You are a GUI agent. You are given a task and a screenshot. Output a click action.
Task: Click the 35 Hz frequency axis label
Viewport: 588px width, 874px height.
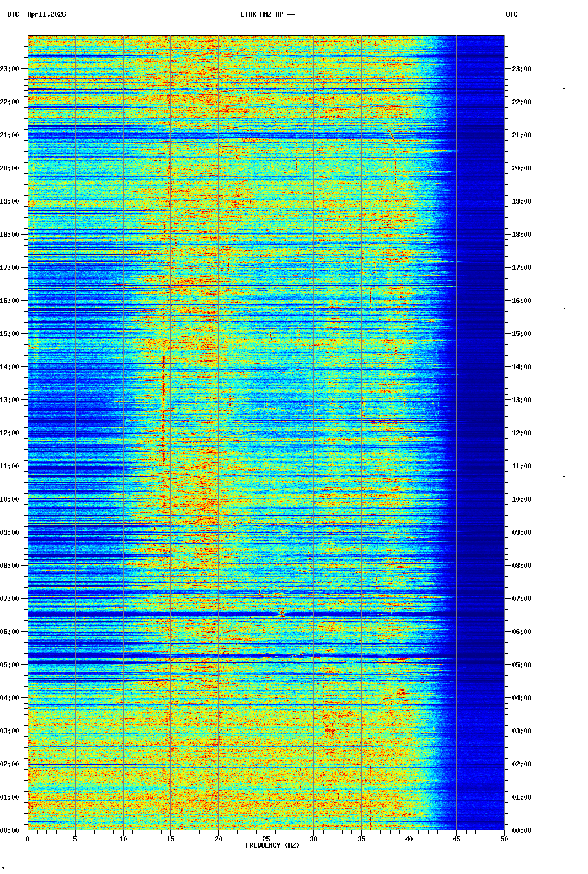point(361,839)
